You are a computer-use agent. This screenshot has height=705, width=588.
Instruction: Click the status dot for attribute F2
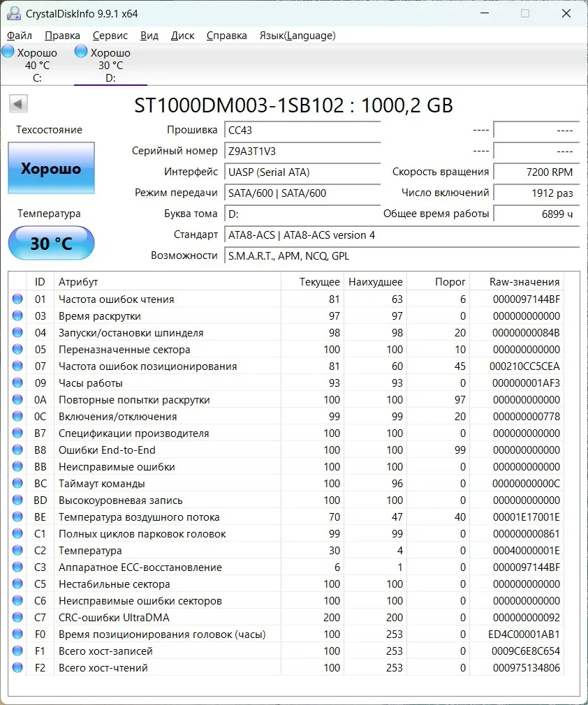tap(17, 667)
